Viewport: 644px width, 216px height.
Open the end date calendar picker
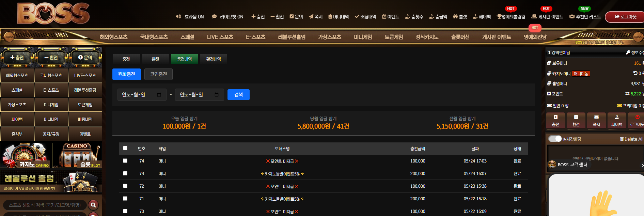pyautogui.click(x=217, y=95)
